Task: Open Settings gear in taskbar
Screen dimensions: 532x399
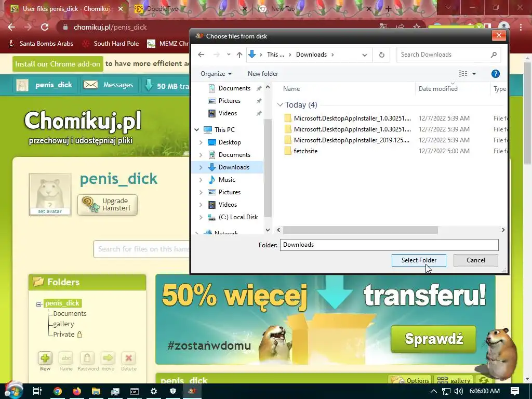Action: pos(154,391)
